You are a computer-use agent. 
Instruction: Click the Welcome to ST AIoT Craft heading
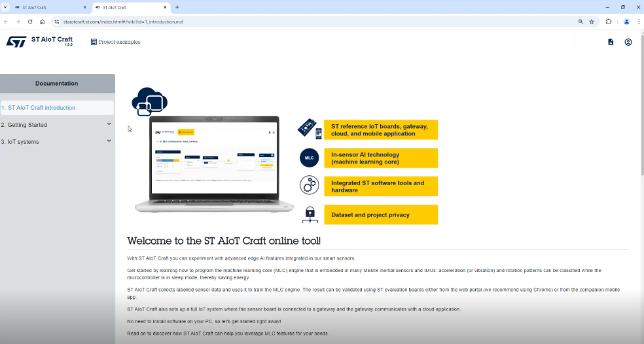224,241
